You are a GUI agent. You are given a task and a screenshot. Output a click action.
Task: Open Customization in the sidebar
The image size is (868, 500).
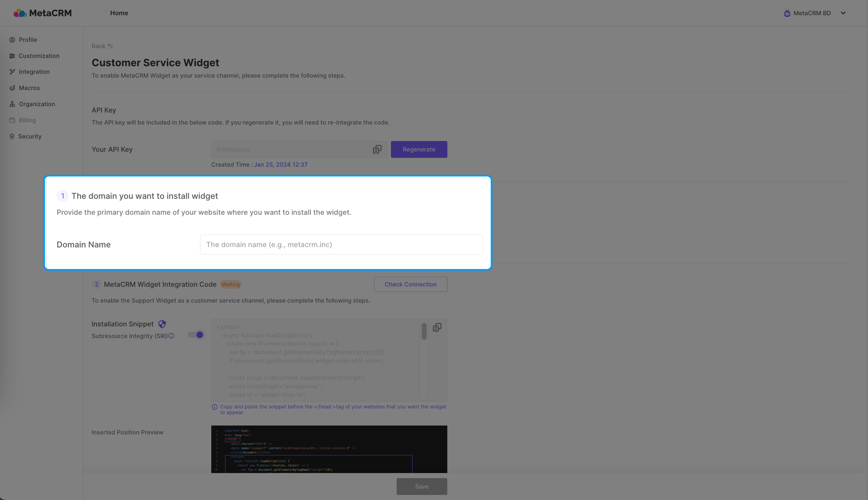[x=39, y=56]
